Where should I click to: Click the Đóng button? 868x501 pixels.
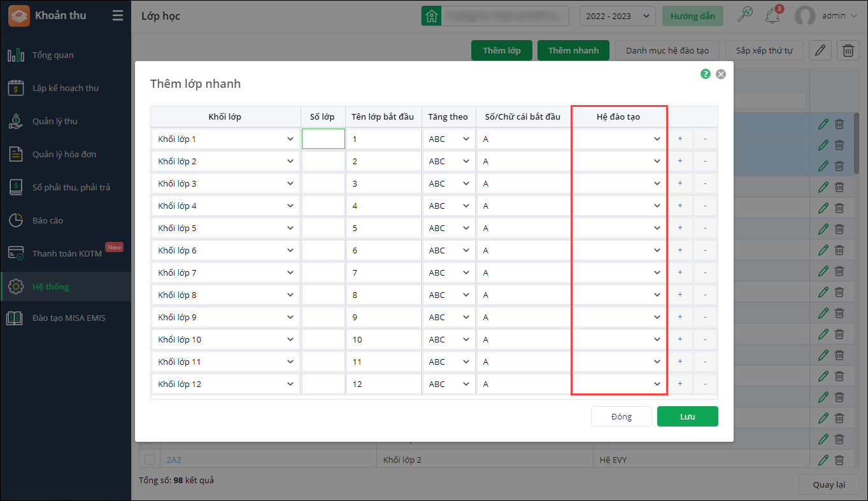tap(622, 416)
